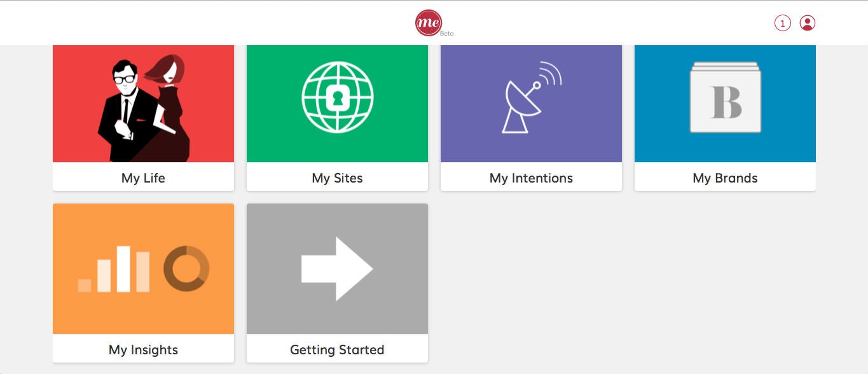Open the My Intentions label
This screenshot has height=374, width=868.
531,178
